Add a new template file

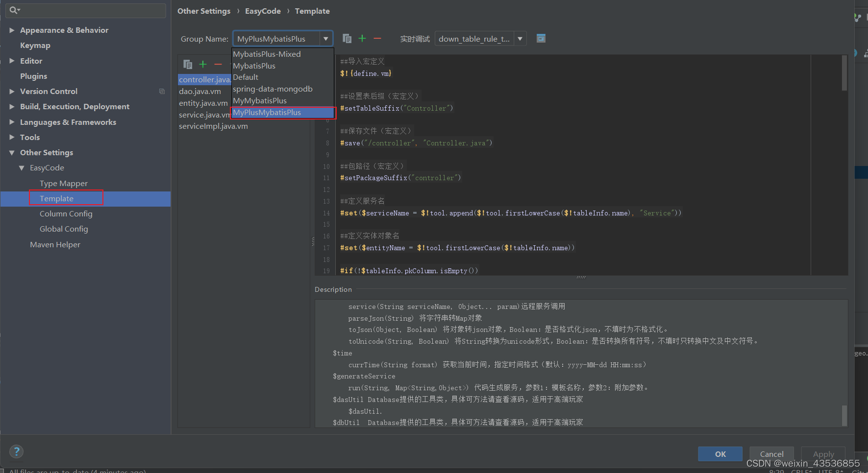[x=203, y=64]
